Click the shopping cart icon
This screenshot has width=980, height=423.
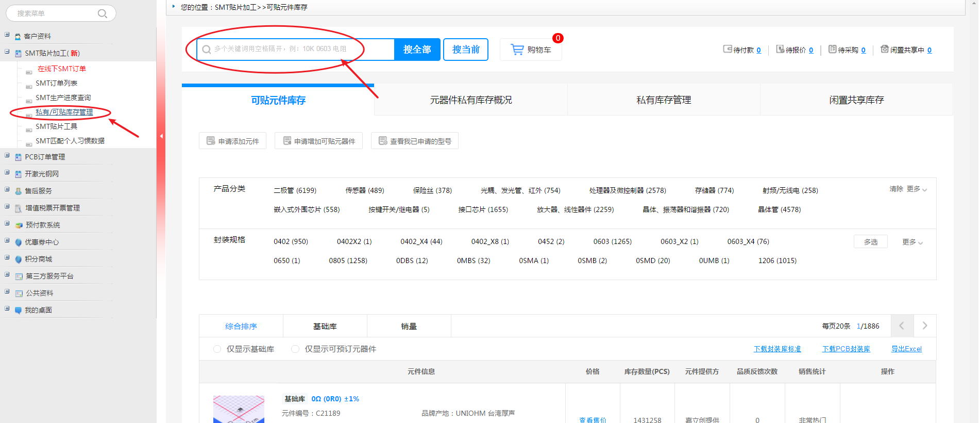(x=517, y=50)
